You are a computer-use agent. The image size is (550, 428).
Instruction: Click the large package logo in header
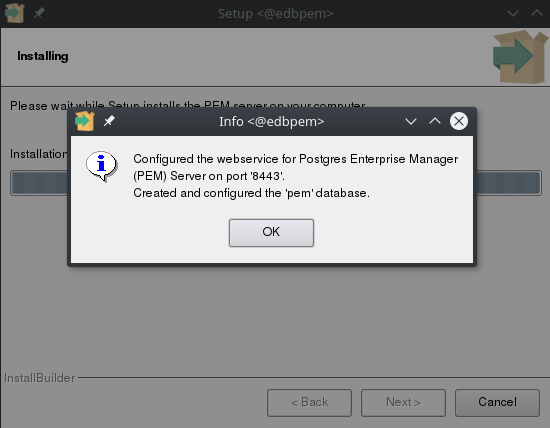point(521,57)
